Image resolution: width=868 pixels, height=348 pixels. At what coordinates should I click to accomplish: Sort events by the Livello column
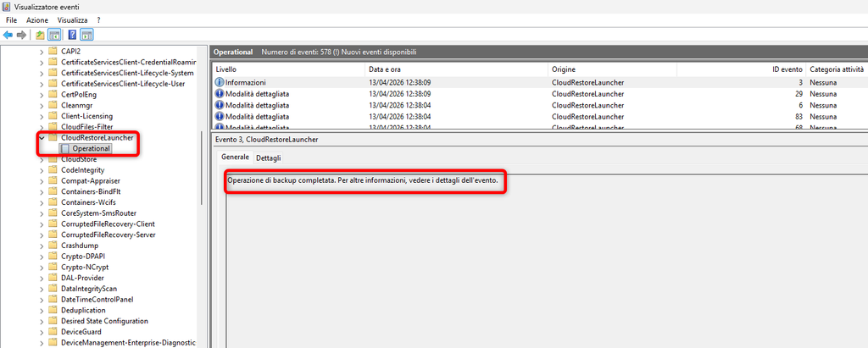pos(289,69)
